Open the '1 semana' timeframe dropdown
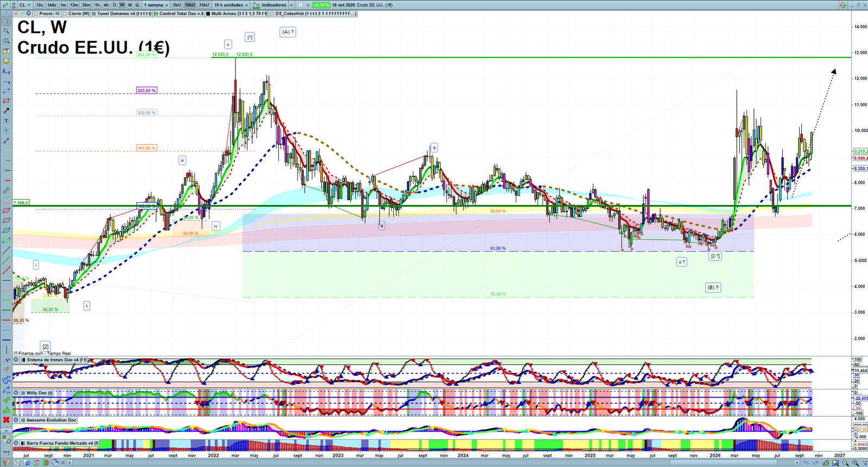 pyautogui.click(x=156, y=5)
